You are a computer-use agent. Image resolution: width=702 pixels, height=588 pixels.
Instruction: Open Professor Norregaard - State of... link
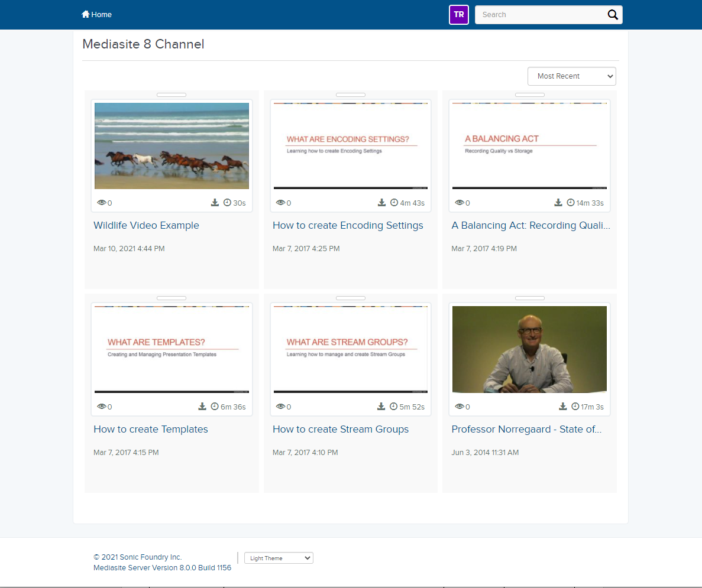(x=526, y=429)
